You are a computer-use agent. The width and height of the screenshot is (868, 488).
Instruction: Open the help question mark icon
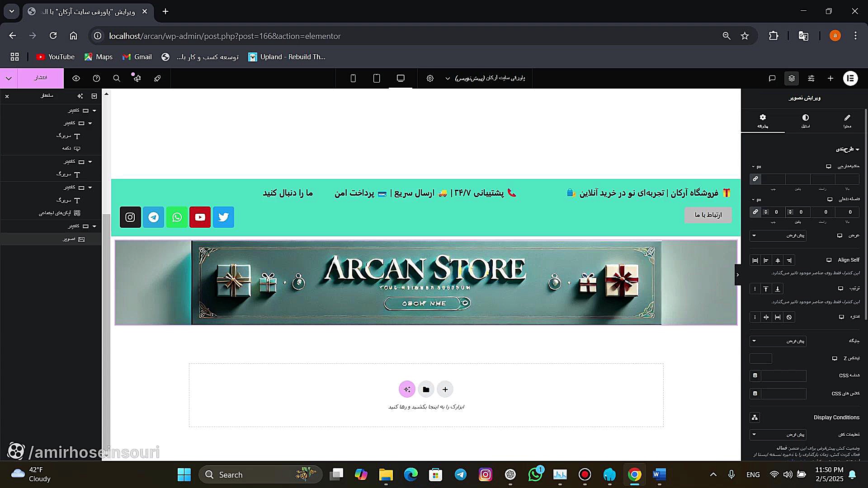point(96,78)
